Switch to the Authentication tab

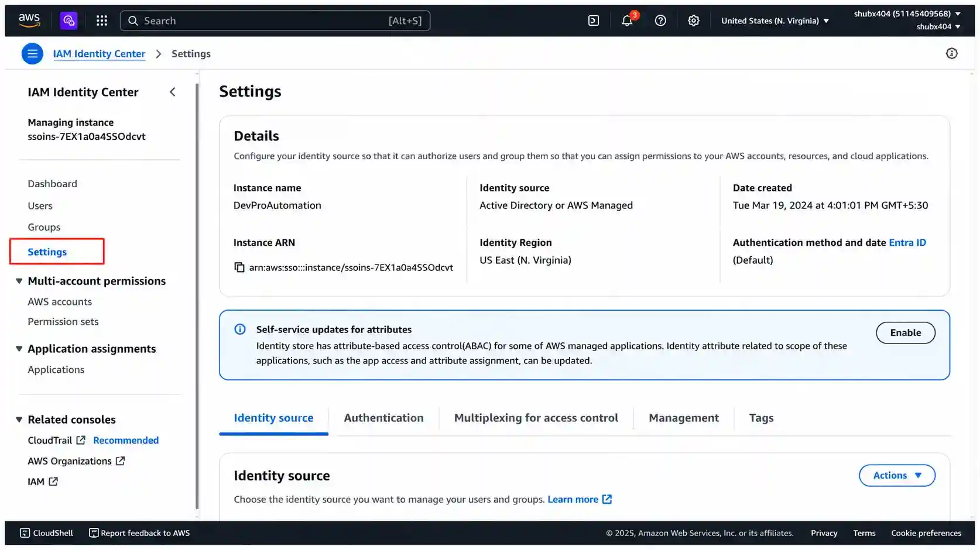[x=383, y=418]
